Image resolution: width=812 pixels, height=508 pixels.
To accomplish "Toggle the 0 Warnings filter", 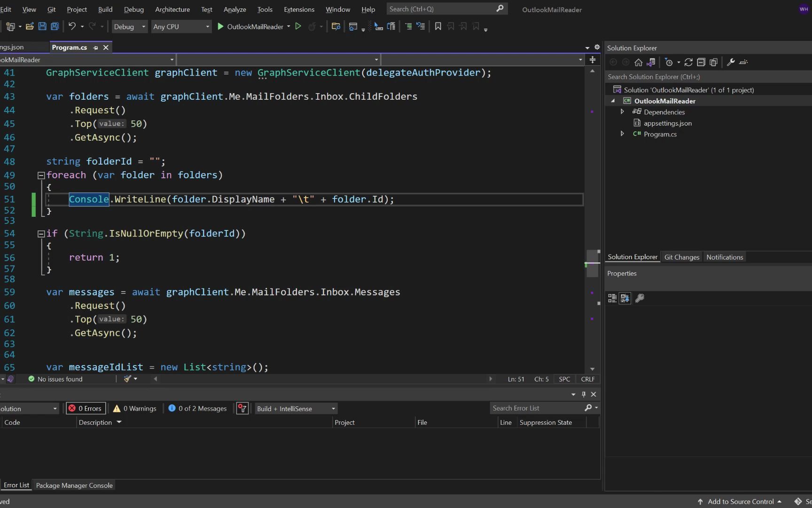I will coord(134,408).
